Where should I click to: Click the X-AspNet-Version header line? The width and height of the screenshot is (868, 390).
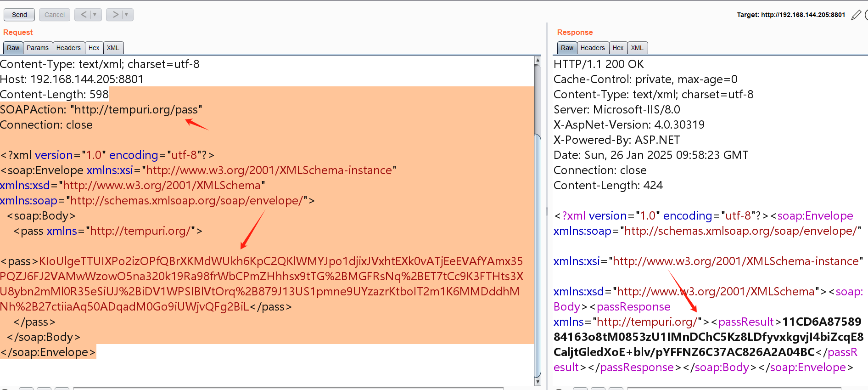coord(629,124)
